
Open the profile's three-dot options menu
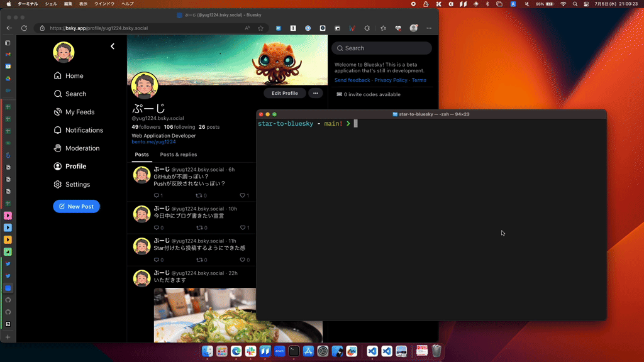pyautogui.click(x=315, y=93)
